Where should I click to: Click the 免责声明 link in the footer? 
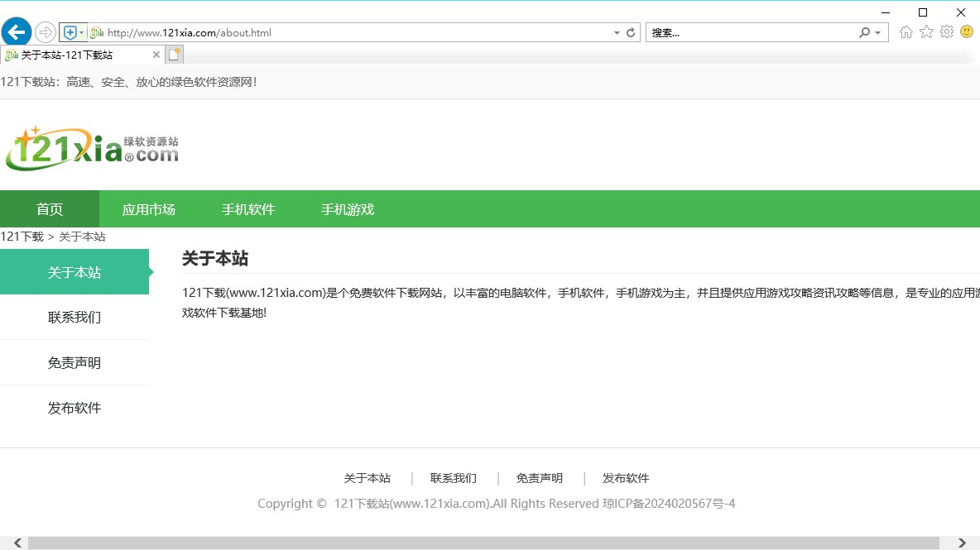(x=540, y=478)
